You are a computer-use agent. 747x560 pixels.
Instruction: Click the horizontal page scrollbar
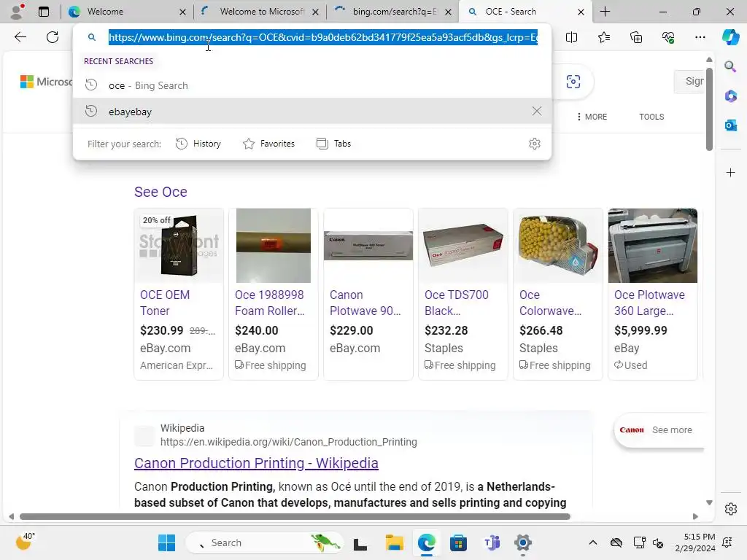295,517
